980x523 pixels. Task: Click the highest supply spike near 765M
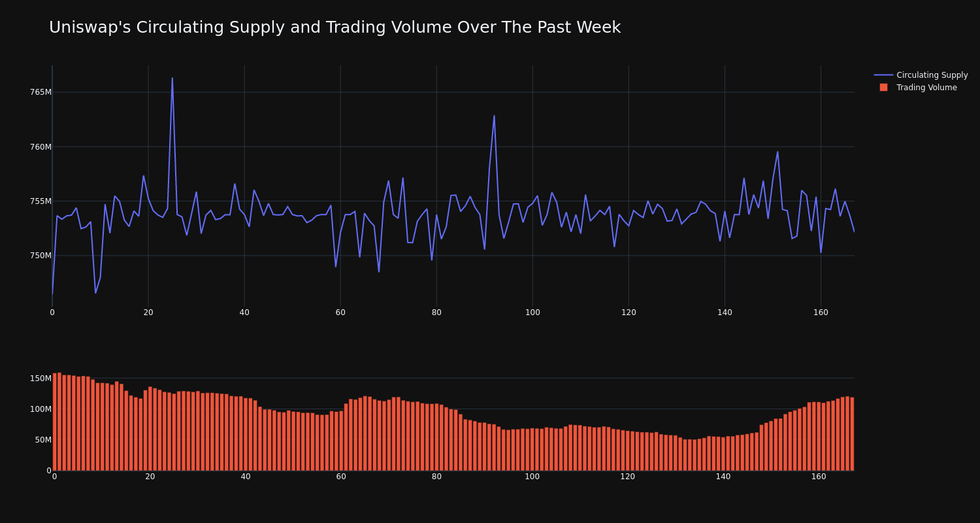coord(172,78)
